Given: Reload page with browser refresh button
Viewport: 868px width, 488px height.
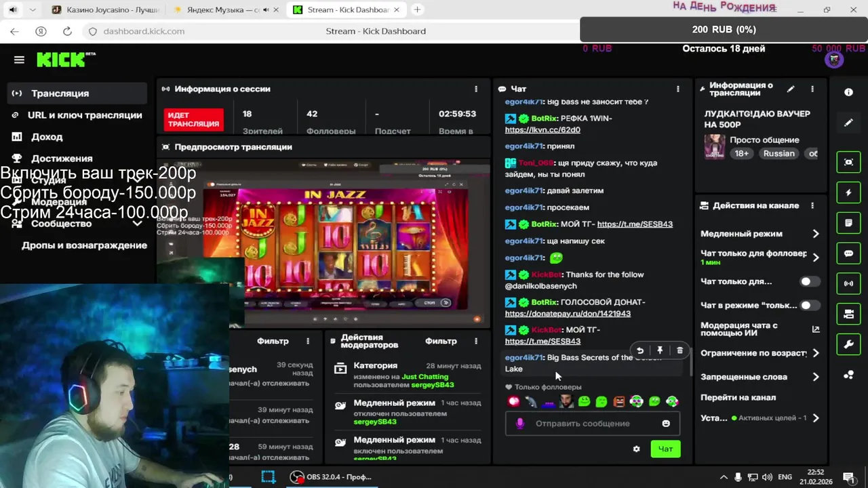Looking at the screenshot, I should [x=67, y=31].
